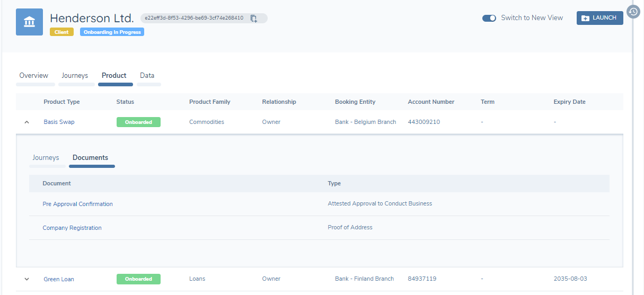The width and height of the screenshot is (644, 295).
Task: Collapse the Basis Swap row
Action: pos(27,122)
